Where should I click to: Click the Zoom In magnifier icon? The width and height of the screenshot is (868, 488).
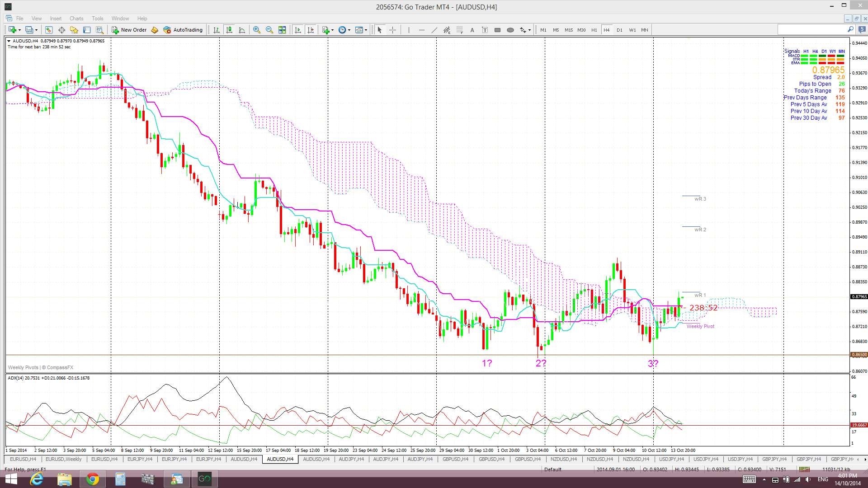[256, 30]
